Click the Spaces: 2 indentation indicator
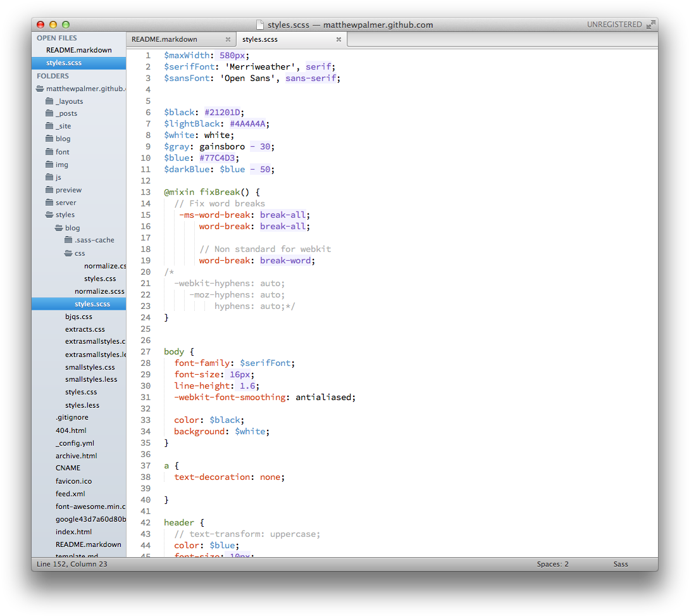 click(x=552, y=563)
